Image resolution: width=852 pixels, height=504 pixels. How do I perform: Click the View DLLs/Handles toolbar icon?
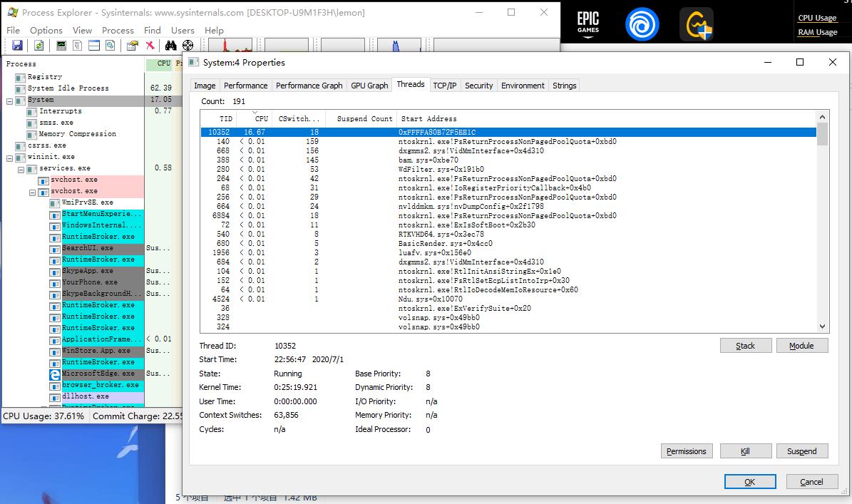click(111, 46)
